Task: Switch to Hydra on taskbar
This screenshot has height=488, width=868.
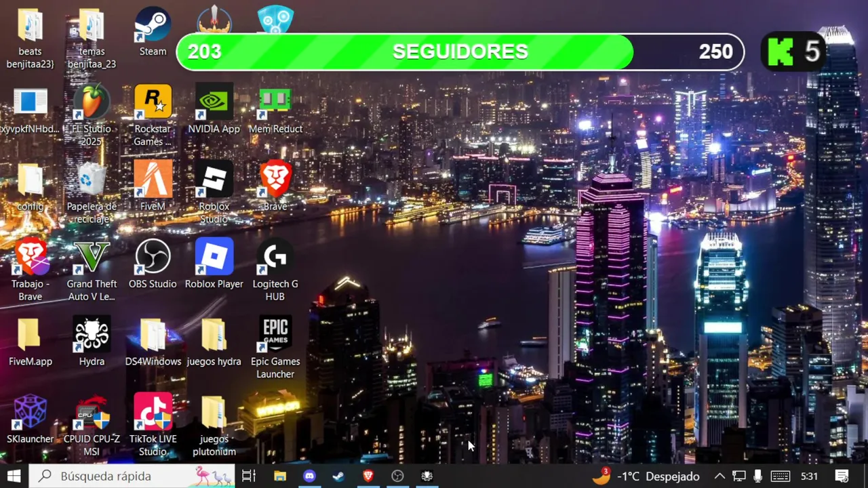Action: 427,476
